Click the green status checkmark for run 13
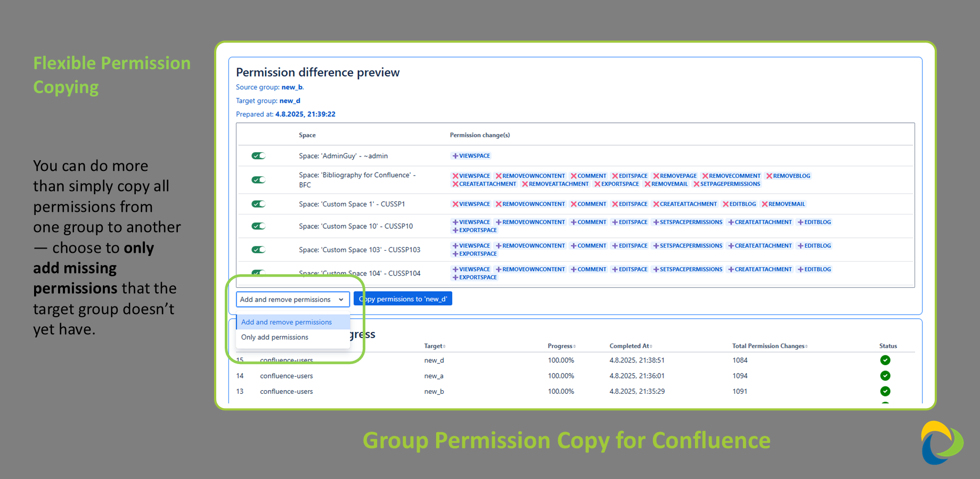Image resolution: width=980 pixels, height=479 pixels. click(885, 391)
